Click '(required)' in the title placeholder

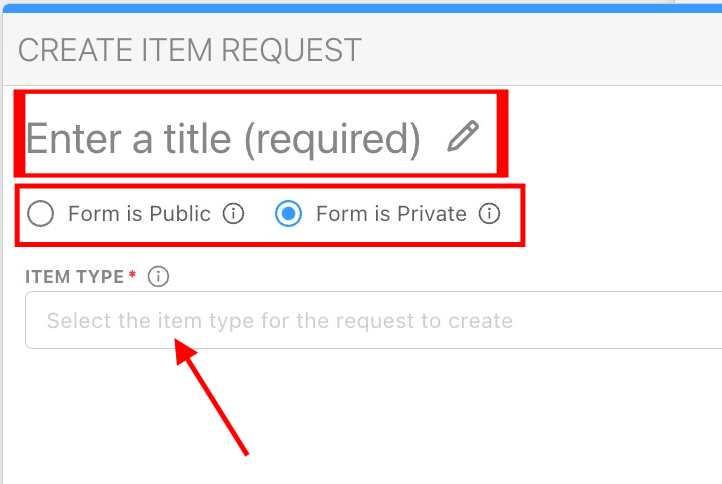click(333, 138)
